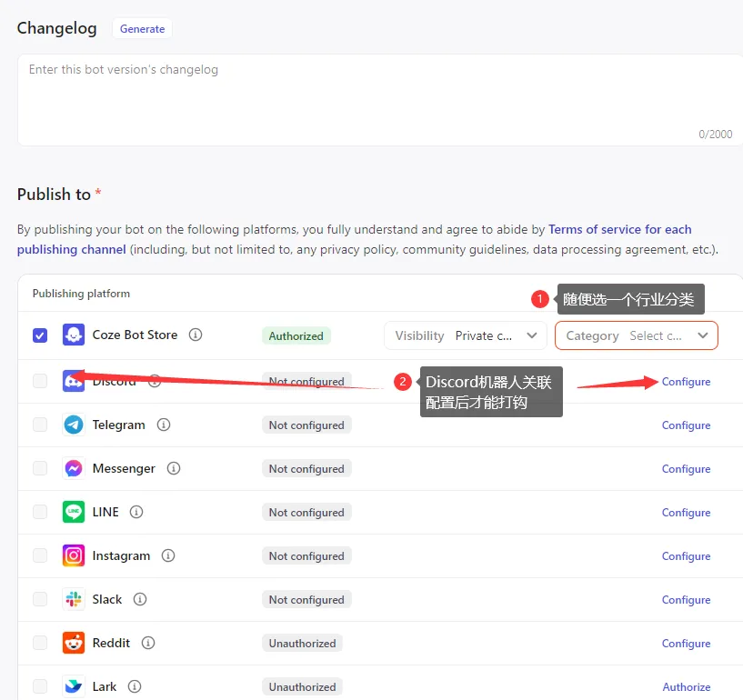This screenshot has height=700, width=743.
Task: Click Not configured badge in Telegram row
Action: click(x=306, y=425)
